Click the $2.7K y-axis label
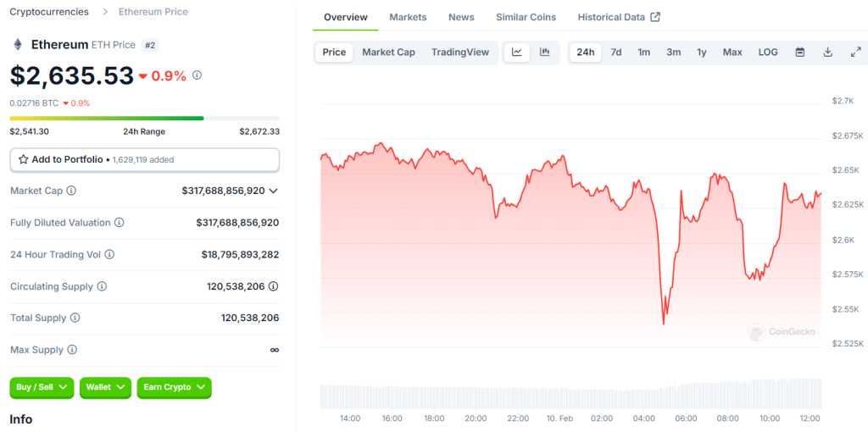868x432 pixels. pos(843,101)
